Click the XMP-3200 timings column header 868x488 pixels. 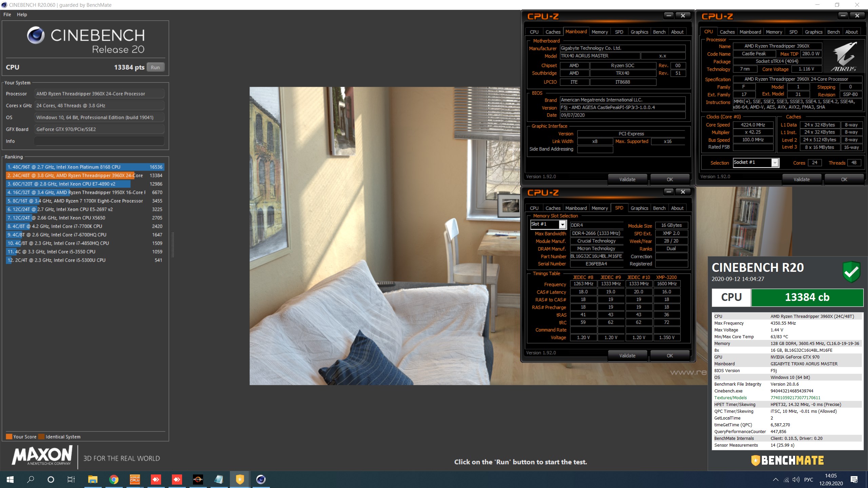coord(666,277)
